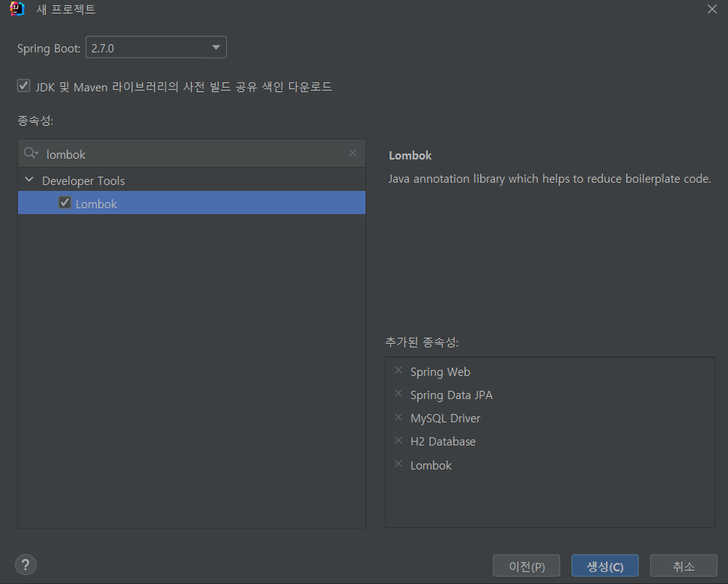Click MySQL Driver text in added list
This screenshot has height=584, width=728.
[445, 419]
